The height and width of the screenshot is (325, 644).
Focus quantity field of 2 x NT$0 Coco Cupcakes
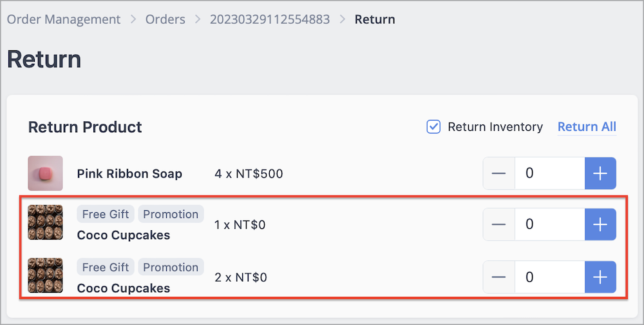(549, 277)
